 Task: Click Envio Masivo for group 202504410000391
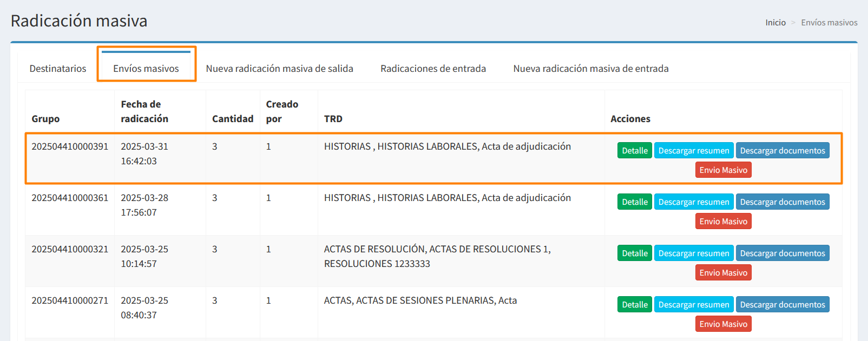point(724,170)
